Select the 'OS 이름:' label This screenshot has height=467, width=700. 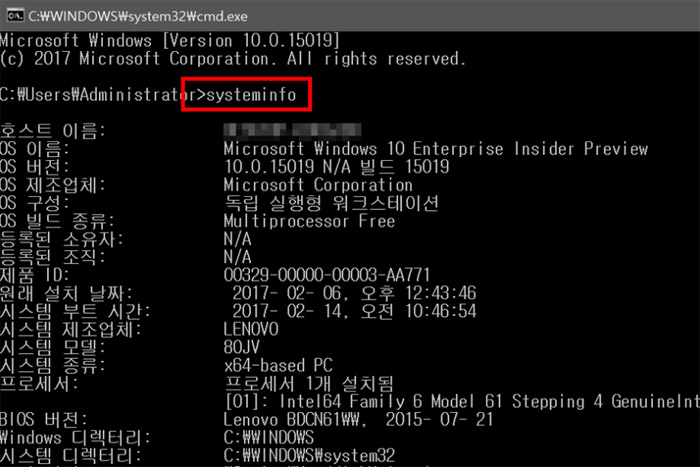pyautogui.click(x=35, y=149)
